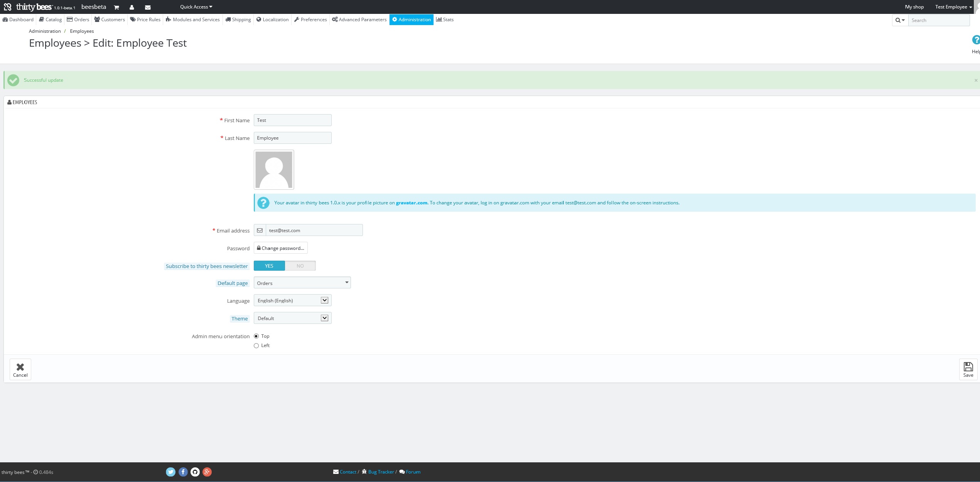Select Left admin menu orientation
Screen dimensions: 980x482
point(256,346)
